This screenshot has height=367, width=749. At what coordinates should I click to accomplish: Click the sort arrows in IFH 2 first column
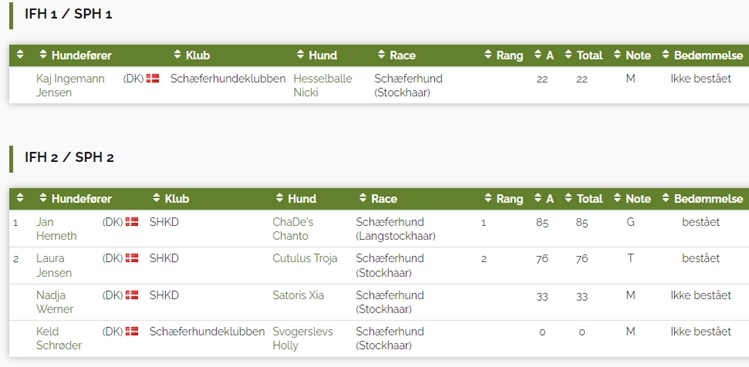coord(20,198)
